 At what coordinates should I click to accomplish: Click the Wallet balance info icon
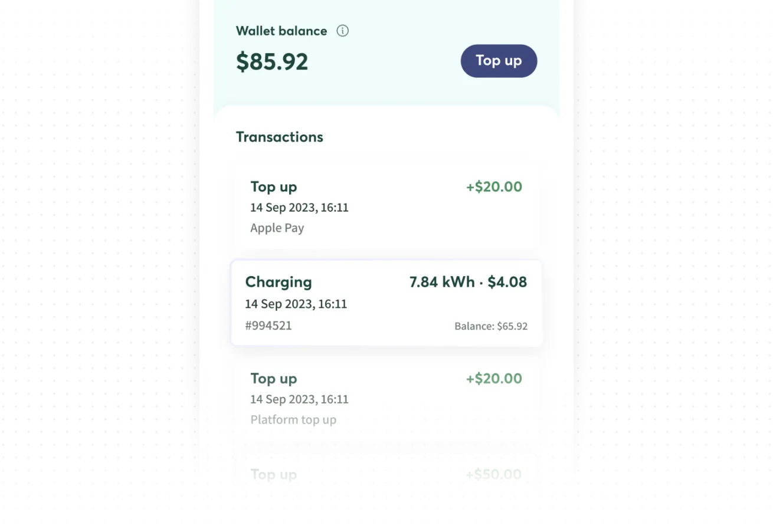[342, 31]
